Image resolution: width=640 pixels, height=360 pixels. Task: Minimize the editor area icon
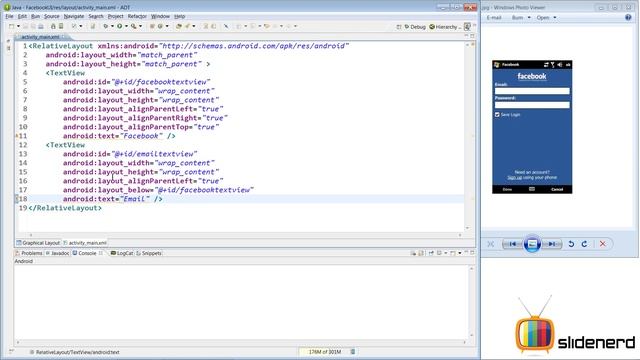pyautogui.click(x=467, y=36)
